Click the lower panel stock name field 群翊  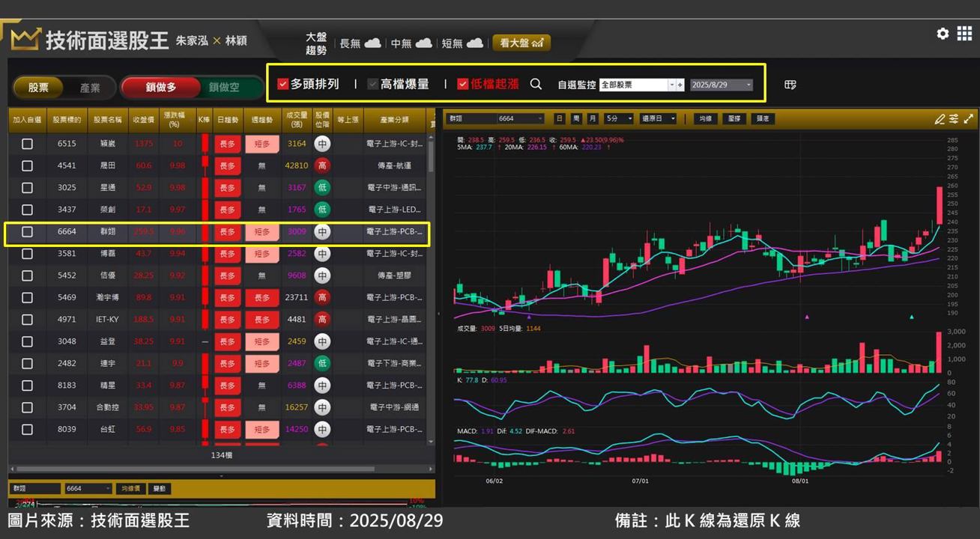point(35,489)
